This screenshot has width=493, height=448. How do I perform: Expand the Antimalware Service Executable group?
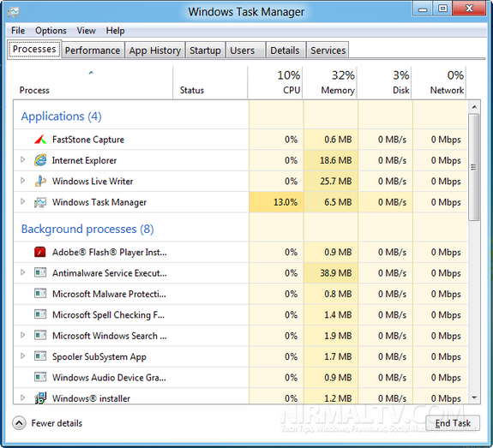pyautogui.click(x=22, y=272)
